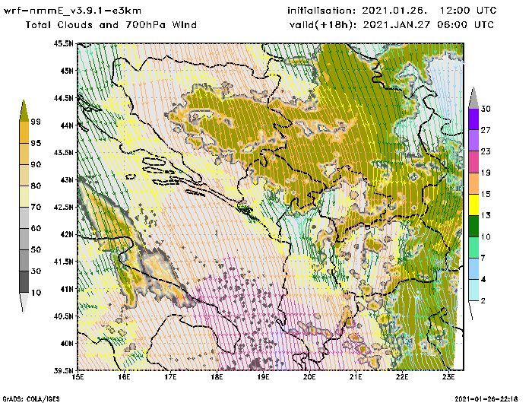Click the gray above-30 wind legend arrow
The width and height of the screenshot is (532, 403).
(x=473, y=98)
